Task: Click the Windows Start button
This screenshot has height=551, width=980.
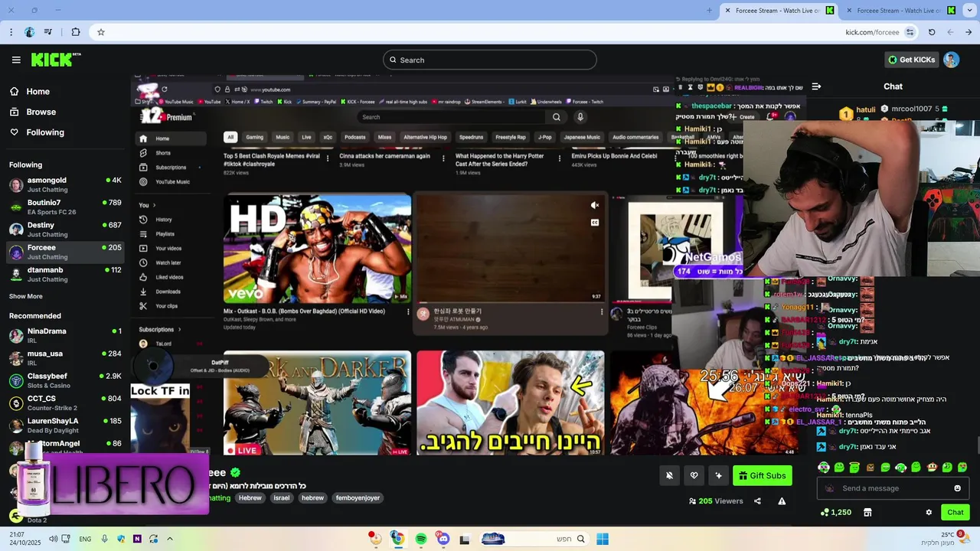Action: (x=603, y=539)
